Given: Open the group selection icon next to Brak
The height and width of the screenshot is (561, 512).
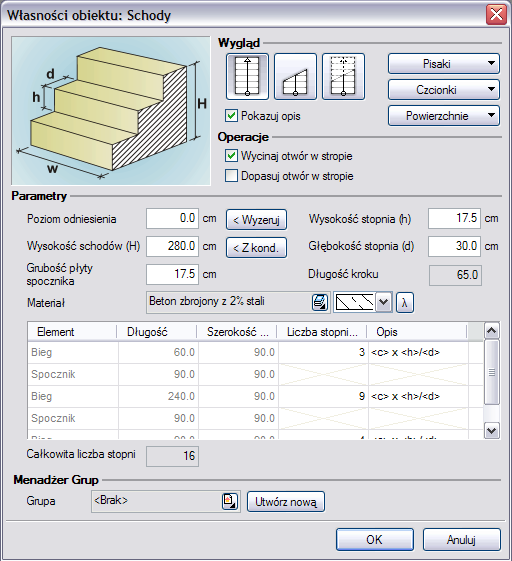Looking at the screenshot, I should (229, 501).
